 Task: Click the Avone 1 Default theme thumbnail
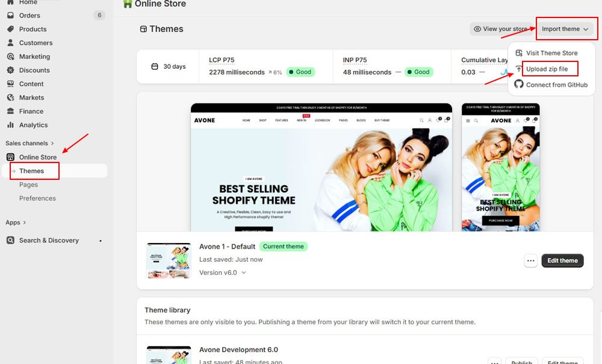169,261
